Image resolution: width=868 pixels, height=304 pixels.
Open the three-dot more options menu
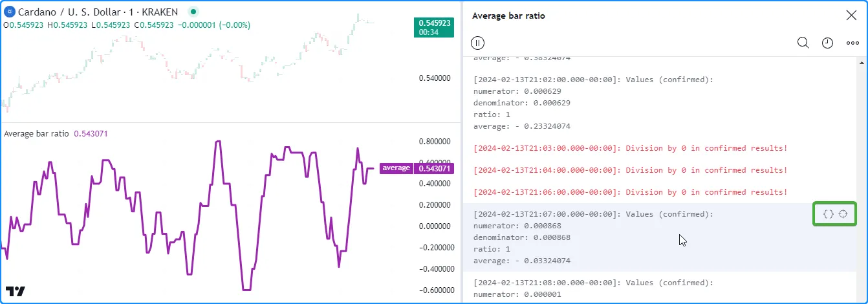point(852,43)
